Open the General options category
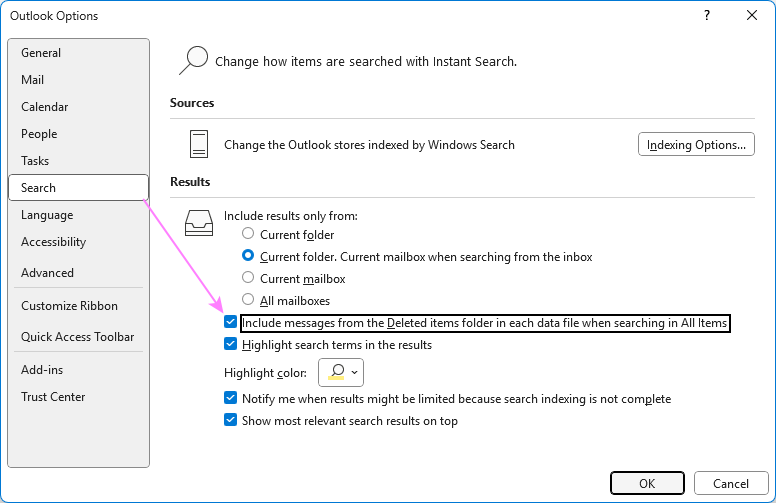Screen dimensions: 776x503 tap(78, 53)
